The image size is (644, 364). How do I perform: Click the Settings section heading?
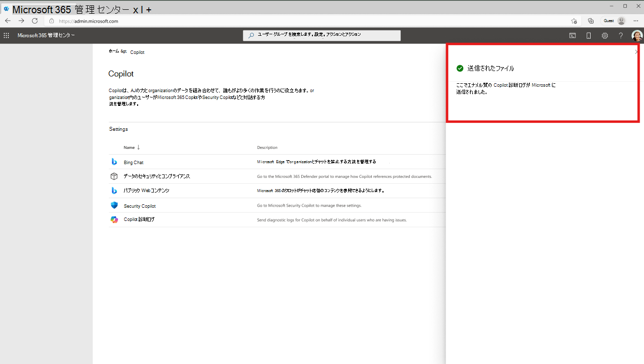(x=119, y=129)
